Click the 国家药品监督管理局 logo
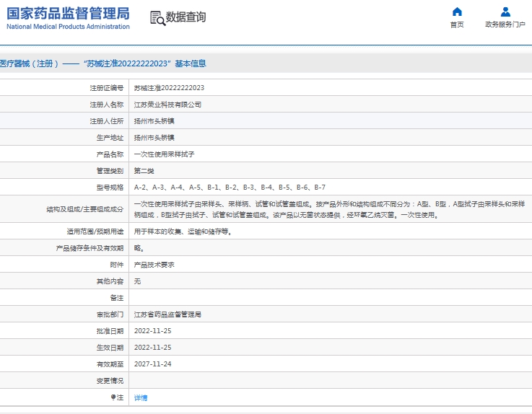The width and height of the screenshot is (532, 414). click(68, 18)
